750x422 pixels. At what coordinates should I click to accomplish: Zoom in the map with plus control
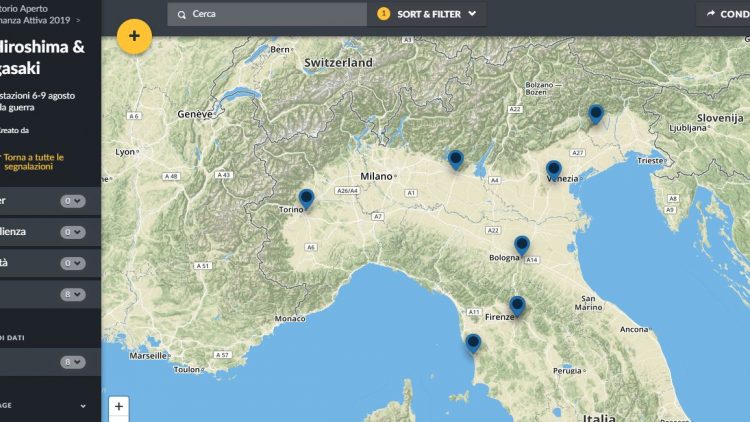[119, 406]
